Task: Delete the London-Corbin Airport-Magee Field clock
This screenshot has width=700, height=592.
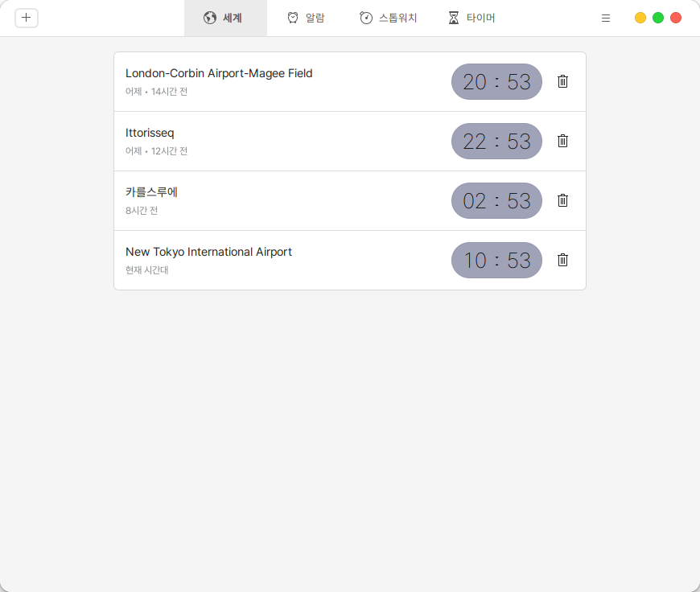Action: (x=563, y=81)
